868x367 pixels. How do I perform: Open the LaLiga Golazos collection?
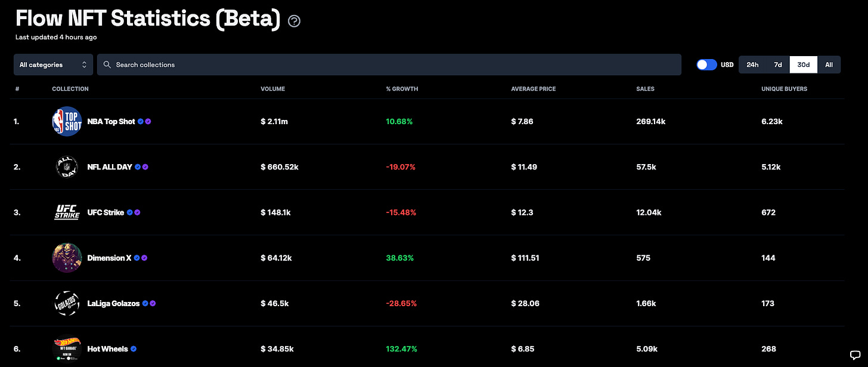[x=113, y=303]
